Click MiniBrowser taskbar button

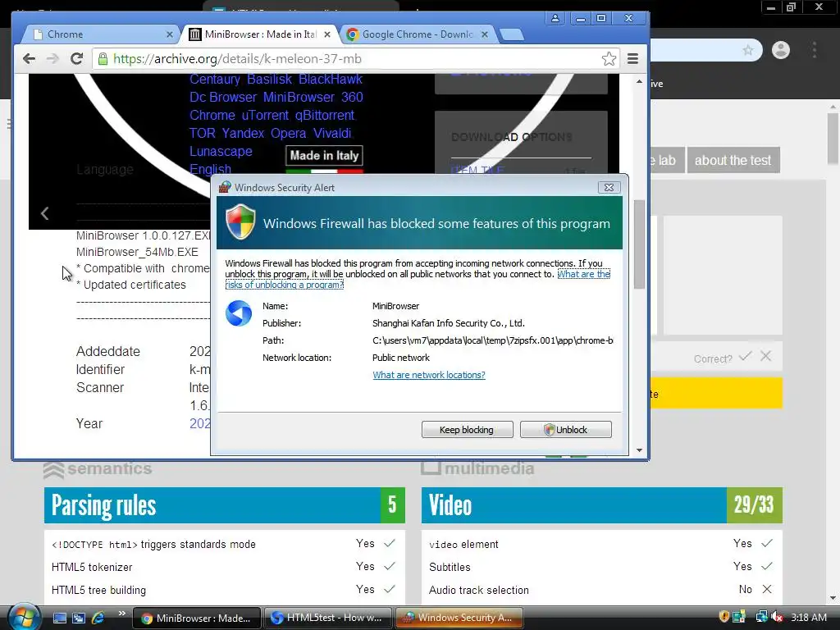[x=196, y=619]
